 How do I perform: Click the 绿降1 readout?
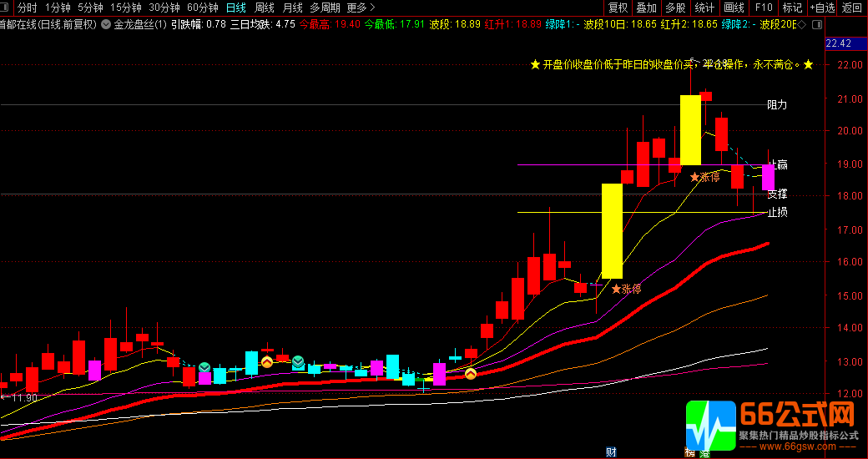(563, 24)
